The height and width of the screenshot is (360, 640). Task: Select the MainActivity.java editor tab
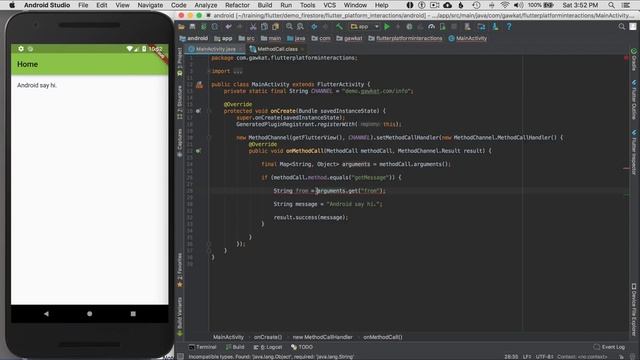[215, 49]
